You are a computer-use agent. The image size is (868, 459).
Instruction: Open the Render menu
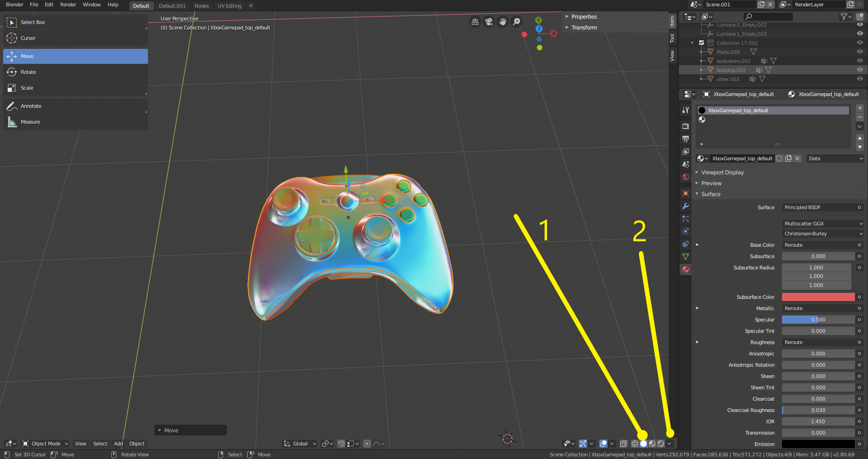68,5
